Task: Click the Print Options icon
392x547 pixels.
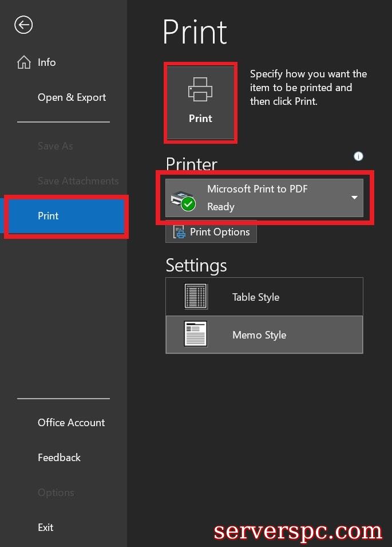Action: coord(180,232)
